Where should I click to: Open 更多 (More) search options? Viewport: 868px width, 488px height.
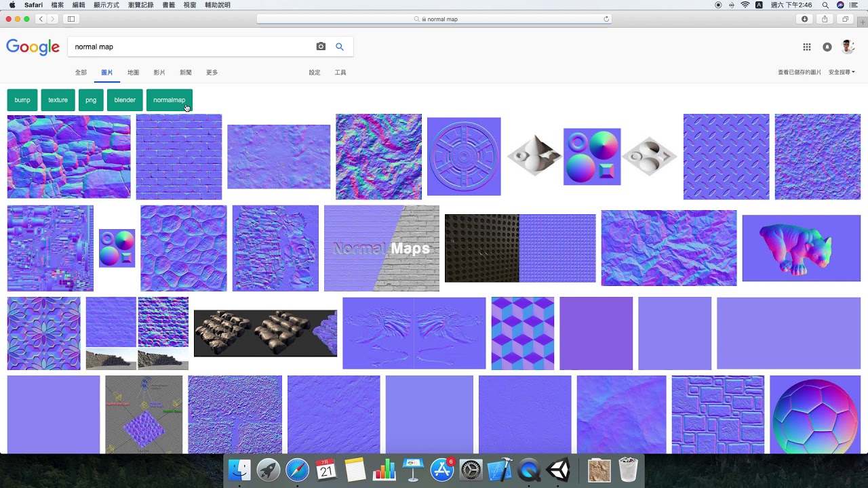[212, 73]
